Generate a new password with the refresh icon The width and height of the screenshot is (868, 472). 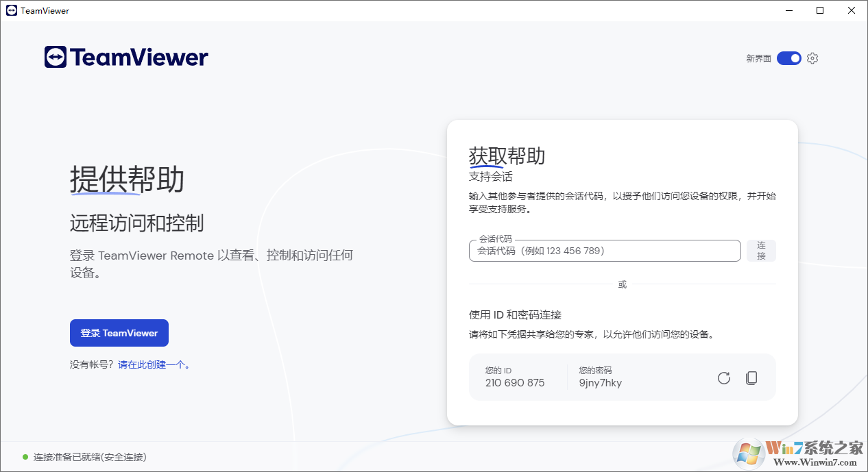pyautogui.click(x=723, y=377)
